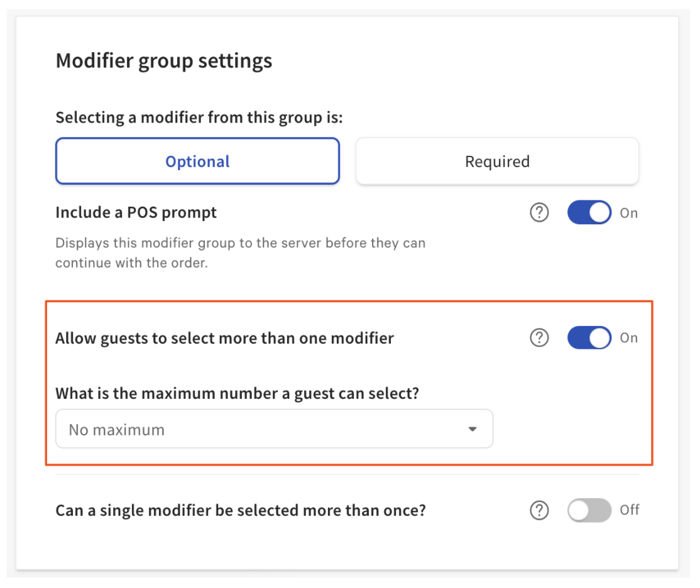Click the dropdown arrow in maximum number field

tap(473, 430)
